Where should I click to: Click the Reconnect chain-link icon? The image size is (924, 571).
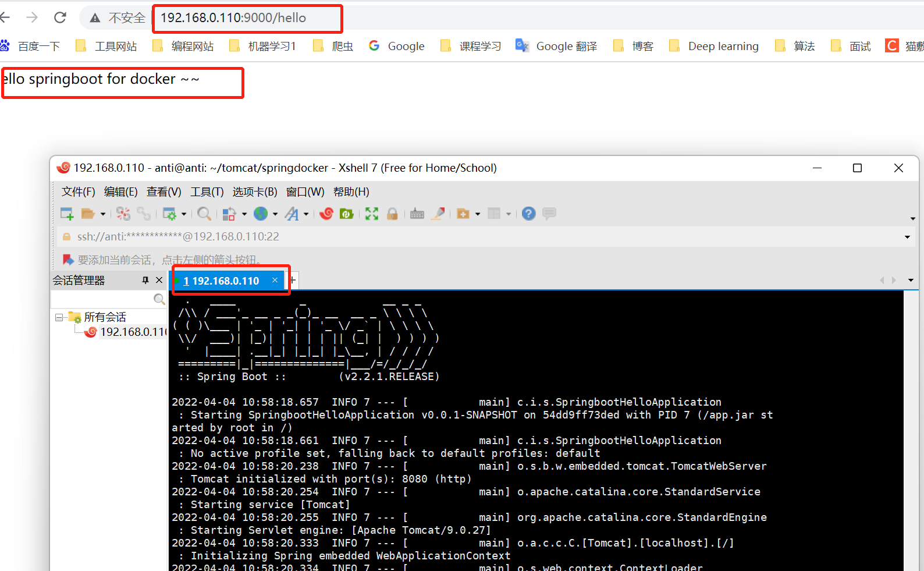click(144, 214)
